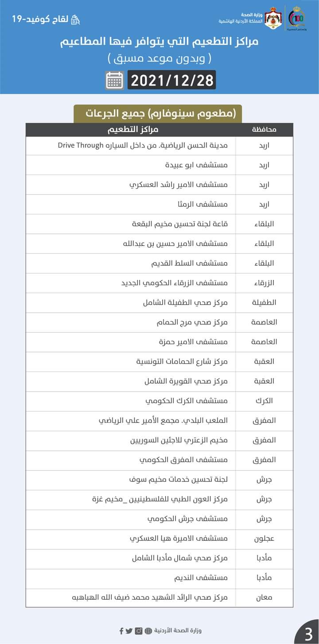
Task: Select the Drive Through مدينة الحسن row
Action: [x=143, y=145]
